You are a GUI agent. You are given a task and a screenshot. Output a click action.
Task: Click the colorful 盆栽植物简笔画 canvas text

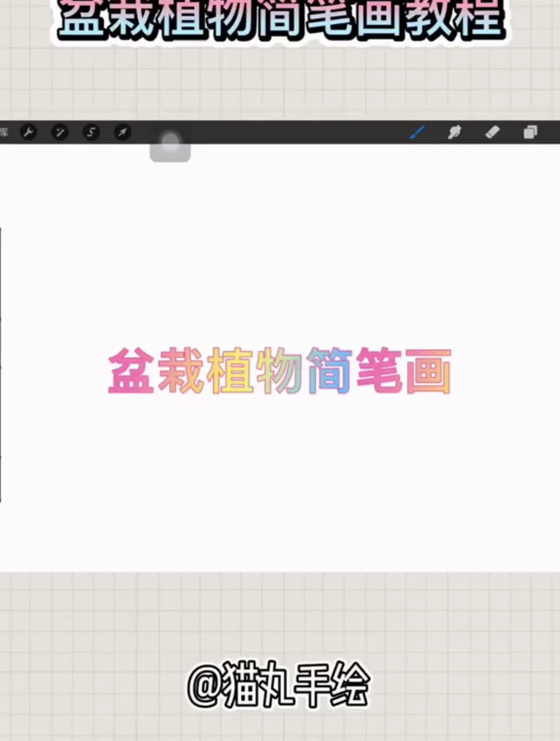click(x=279, y=371)
